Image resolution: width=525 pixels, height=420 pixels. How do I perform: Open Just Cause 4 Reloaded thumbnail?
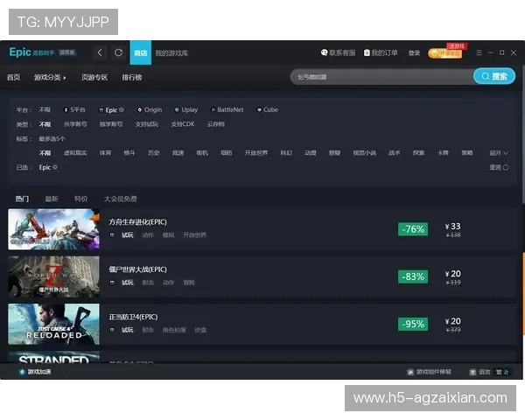[53, 325]
